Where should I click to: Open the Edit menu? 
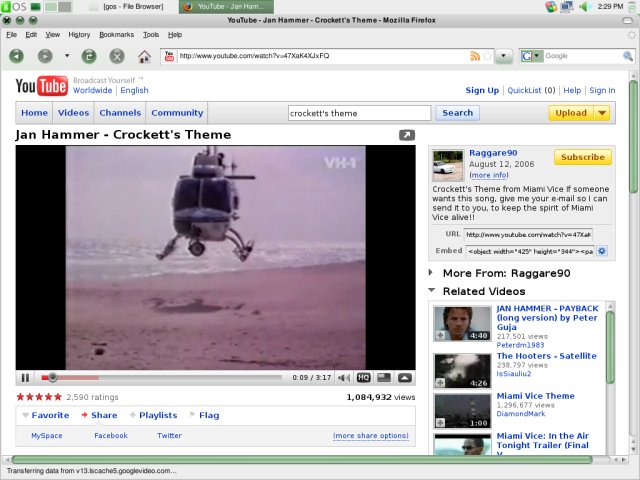click(x=31, y=35)
